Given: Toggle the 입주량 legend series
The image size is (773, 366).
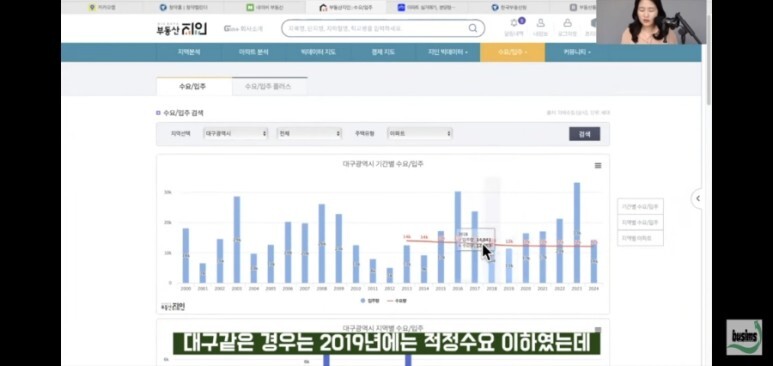Looking at the screenshot, I should pyautogui.click(x=370, y=300).
